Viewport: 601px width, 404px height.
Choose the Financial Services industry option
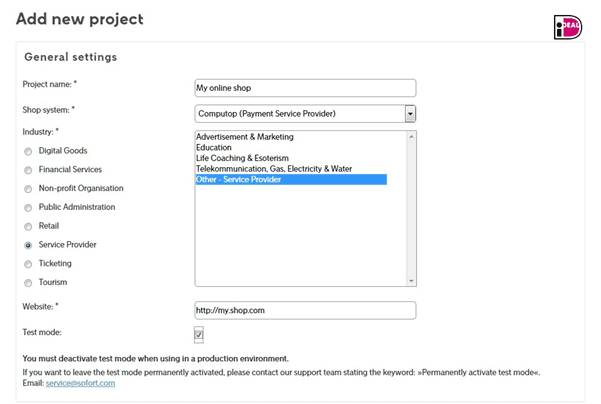pyautogui.click(x=28, y=170)
